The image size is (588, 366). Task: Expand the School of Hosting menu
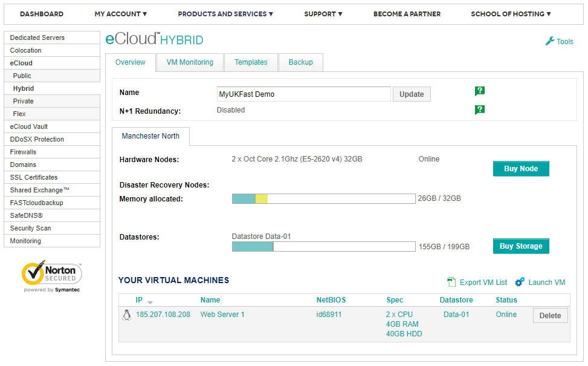tap(511, 14)
